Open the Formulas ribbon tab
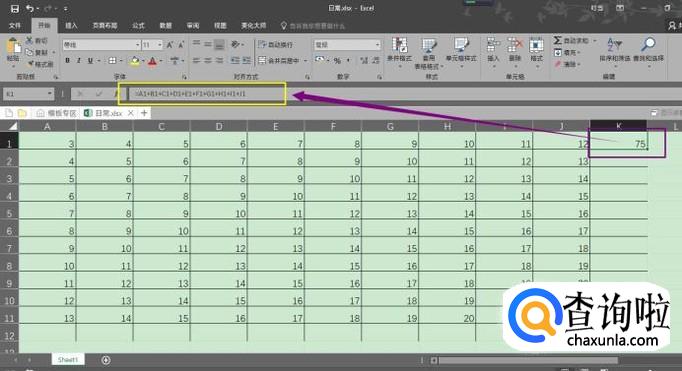Viewport: 682px width, 371px height. (x=138, y=26)
